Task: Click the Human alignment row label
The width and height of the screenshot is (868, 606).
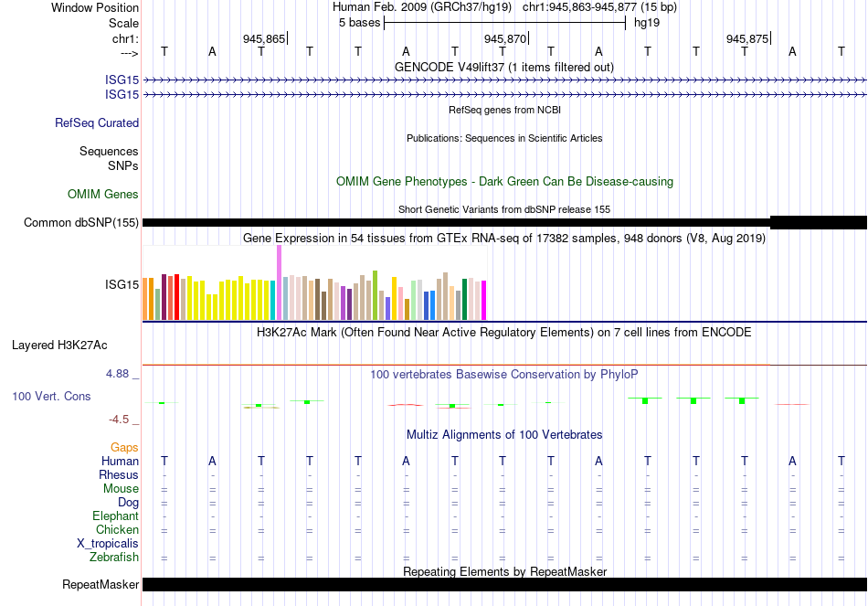Action: (x=120, y=461)
